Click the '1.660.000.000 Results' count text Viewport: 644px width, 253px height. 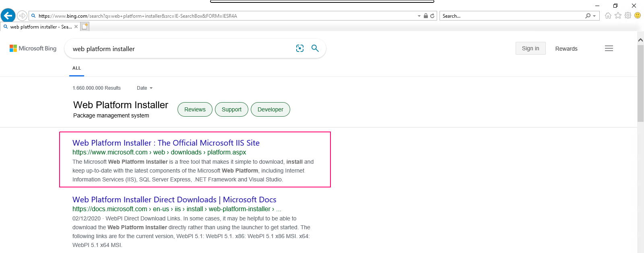[97, 88]
